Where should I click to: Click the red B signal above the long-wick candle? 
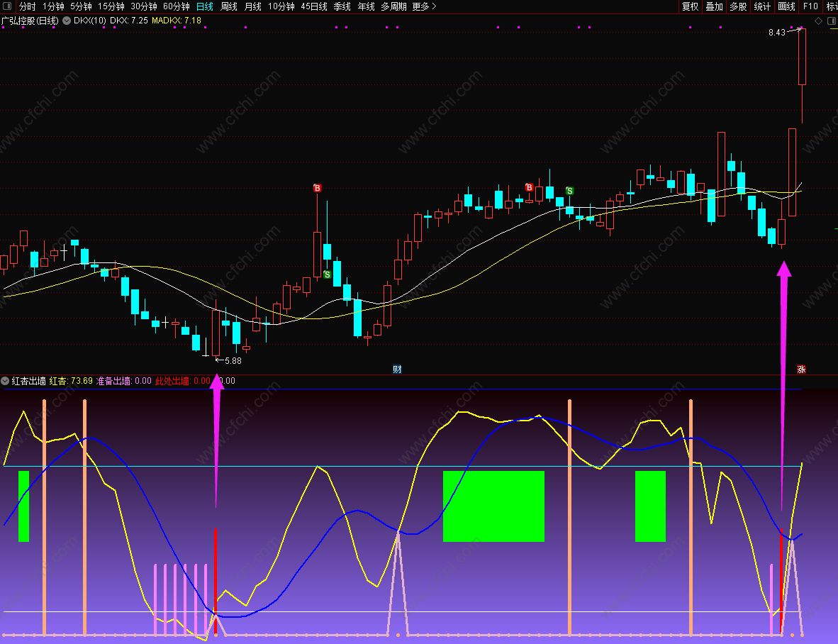click(318, 188)
